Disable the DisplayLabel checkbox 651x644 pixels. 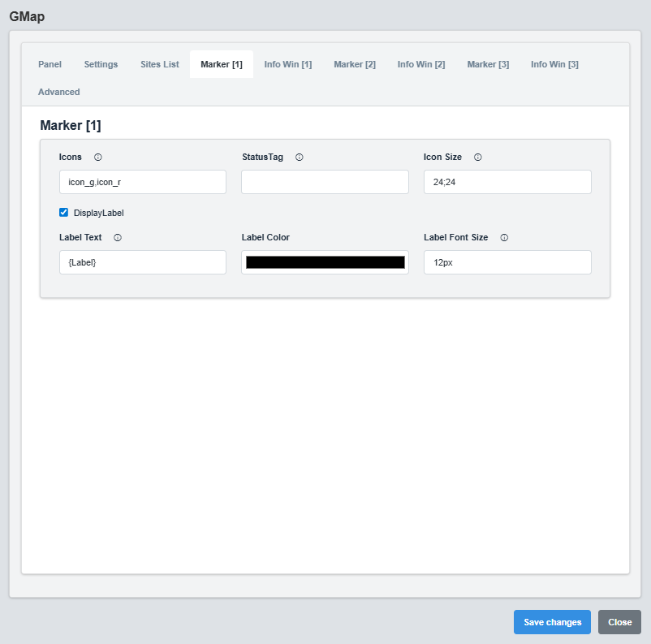pyautogui.click(x=63, y=212)
